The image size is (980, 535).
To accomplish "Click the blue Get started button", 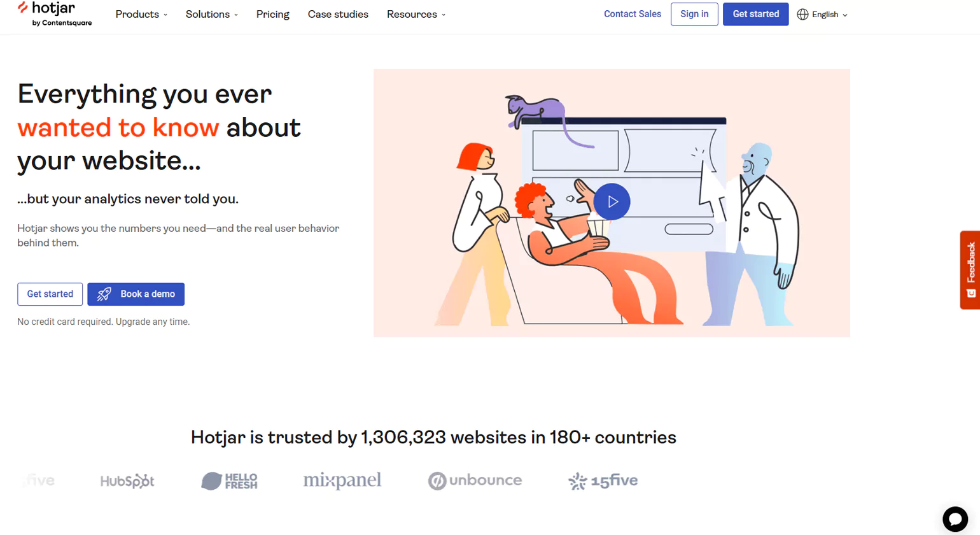I will (x=755, y=14).
